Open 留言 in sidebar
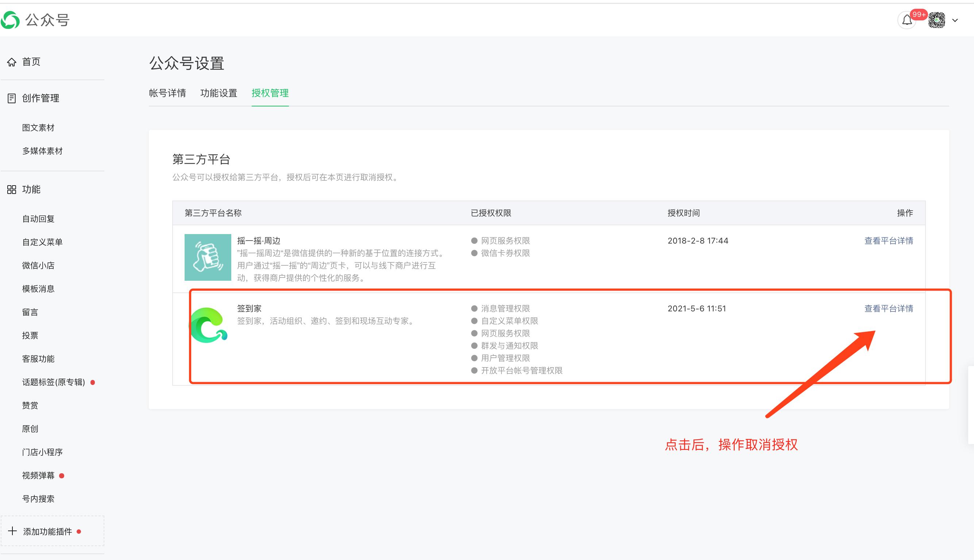 point(30,312)
